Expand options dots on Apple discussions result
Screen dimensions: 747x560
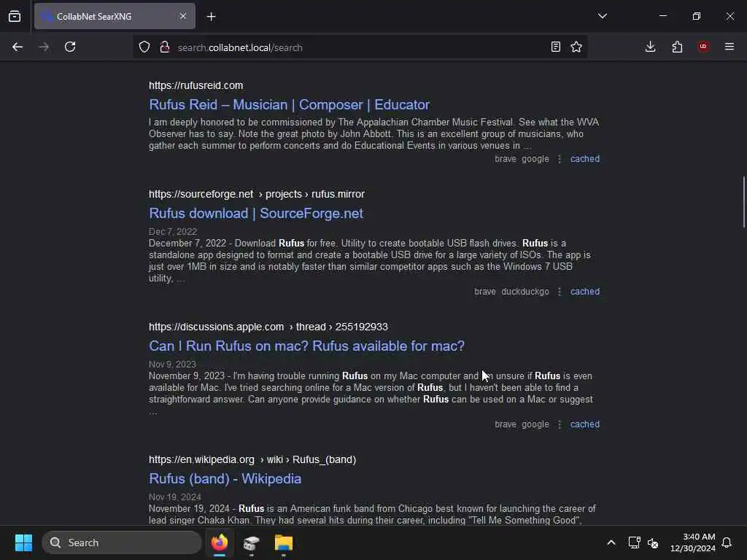(560, 424)
